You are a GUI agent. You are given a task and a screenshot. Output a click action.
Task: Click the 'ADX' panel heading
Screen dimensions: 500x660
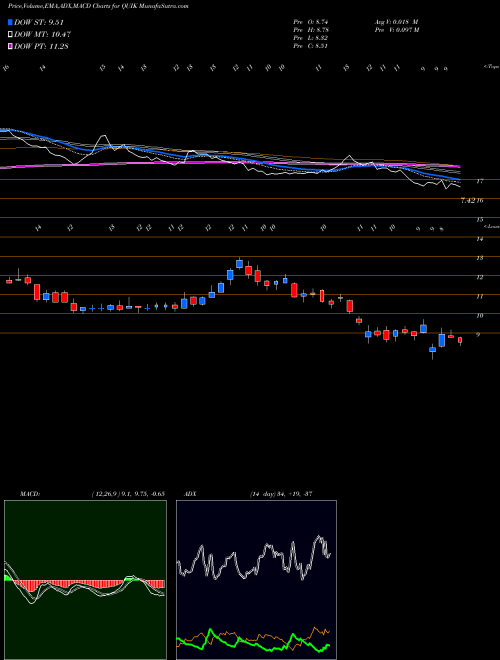click(x=190, y=493)
